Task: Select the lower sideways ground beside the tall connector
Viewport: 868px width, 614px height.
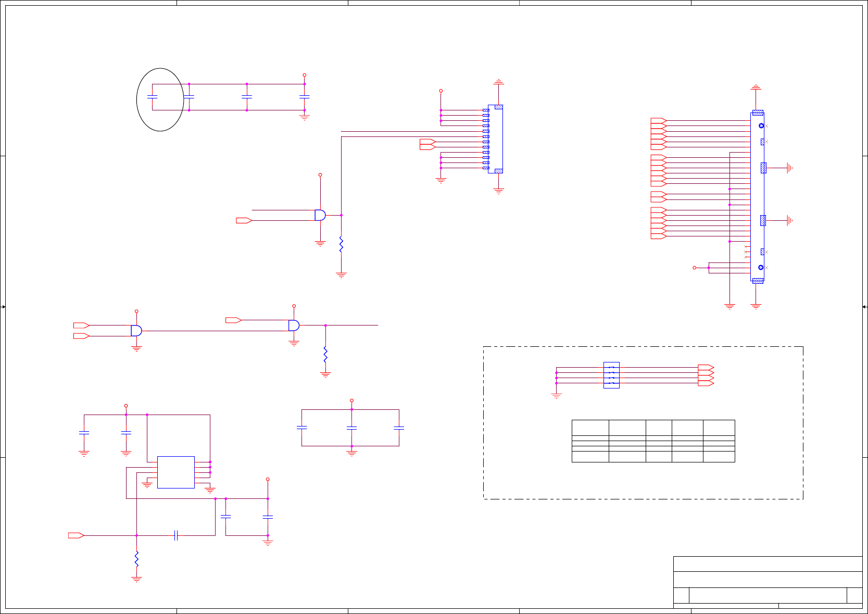Action: (789, 221)
